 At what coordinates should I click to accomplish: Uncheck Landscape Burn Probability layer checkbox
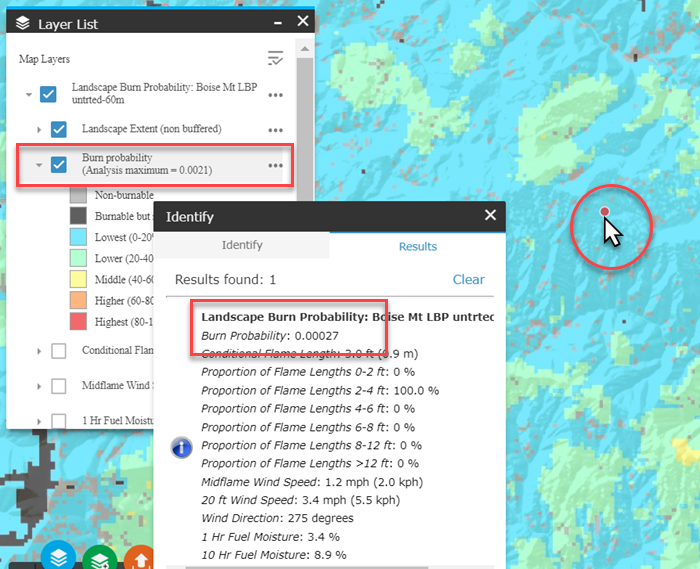tap(48, 94)
